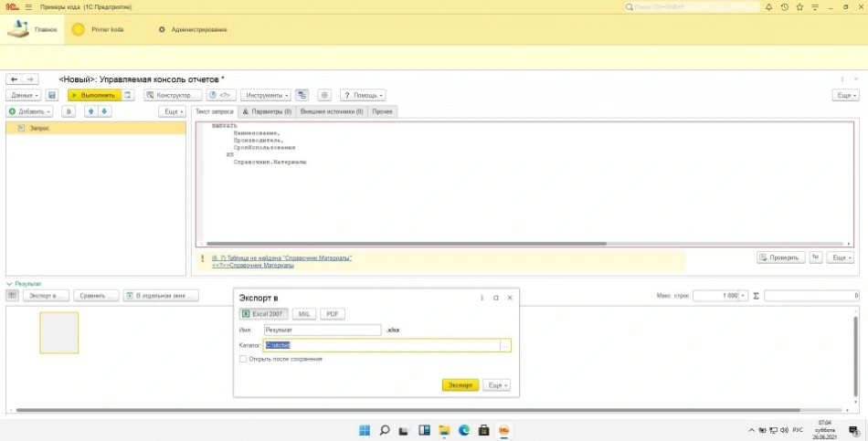Open Windows Start menu on the taskbar
Screen dimensions: 868x441
(x=365, y=430)
